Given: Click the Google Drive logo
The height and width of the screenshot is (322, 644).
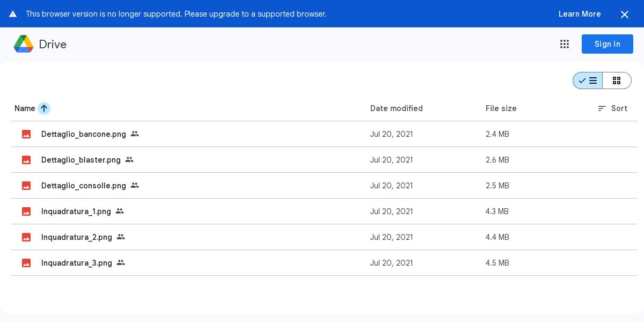Looking at the screenshot, I should [24, 44].
